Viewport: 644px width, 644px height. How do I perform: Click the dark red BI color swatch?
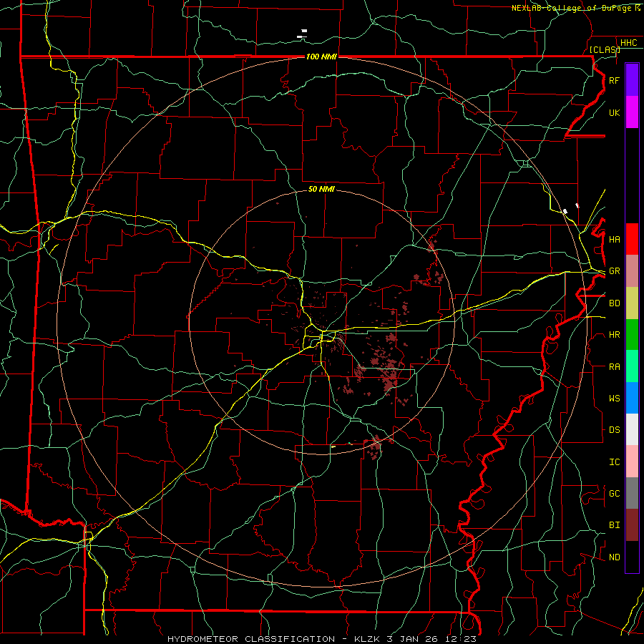point(632,525)
